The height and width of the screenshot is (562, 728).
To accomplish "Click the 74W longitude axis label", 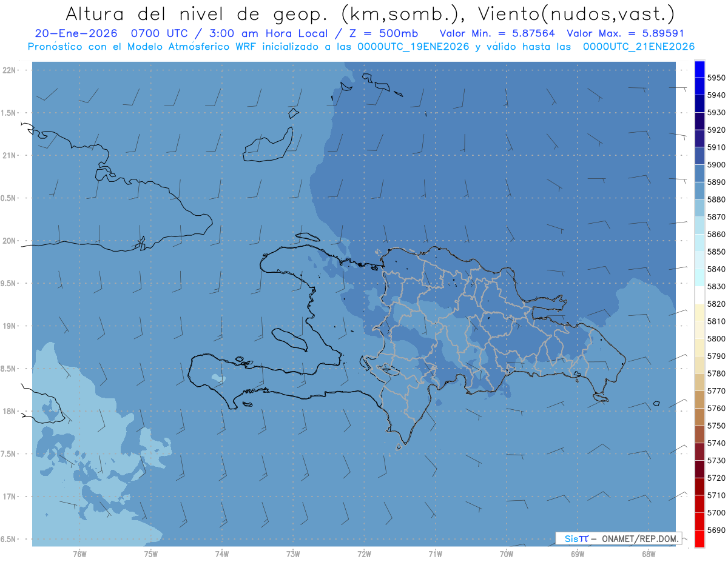I will pyautogui.click(x=222, y=554).
